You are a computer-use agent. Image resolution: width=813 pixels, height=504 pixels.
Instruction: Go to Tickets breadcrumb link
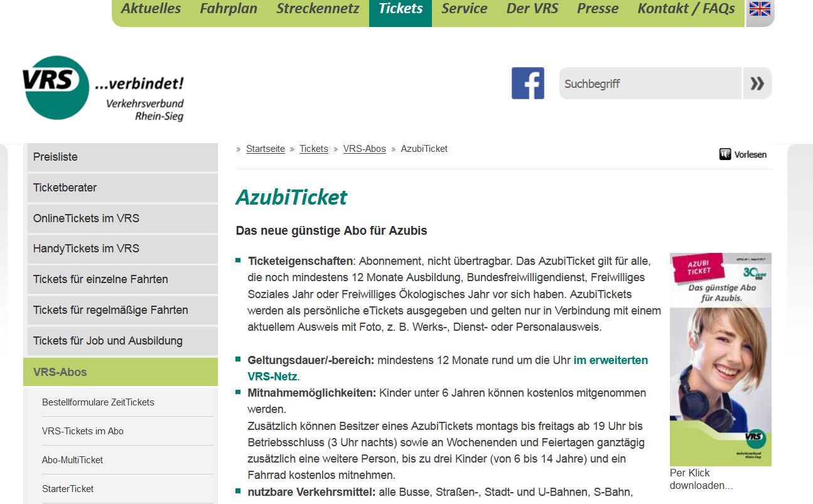point(314,149)
